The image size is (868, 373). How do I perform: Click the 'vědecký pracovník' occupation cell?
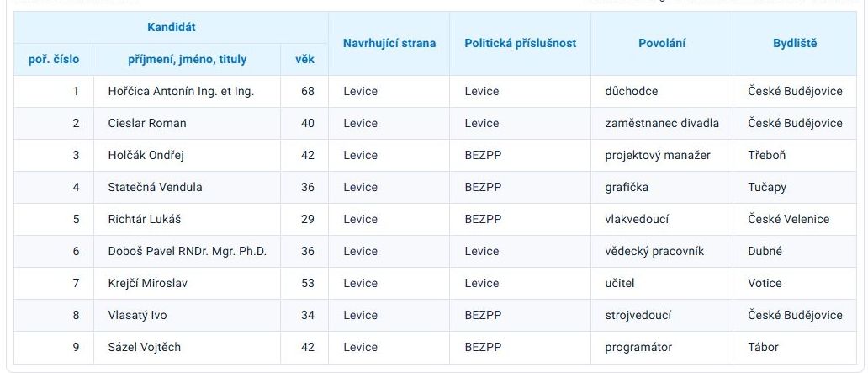click(x=654, y=251)
